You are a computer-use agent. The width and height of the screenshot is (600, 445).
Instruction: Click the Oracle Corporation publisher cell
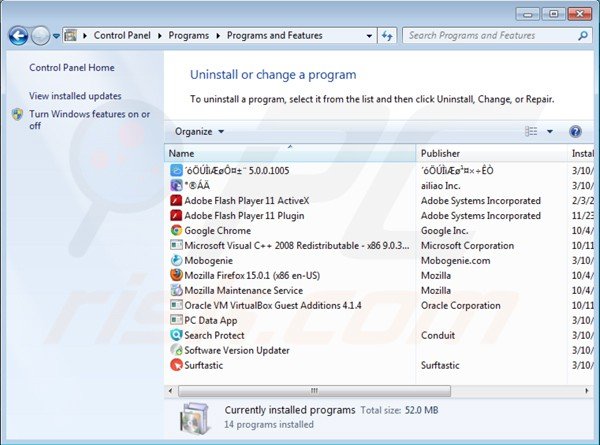[x=461, y=306]
